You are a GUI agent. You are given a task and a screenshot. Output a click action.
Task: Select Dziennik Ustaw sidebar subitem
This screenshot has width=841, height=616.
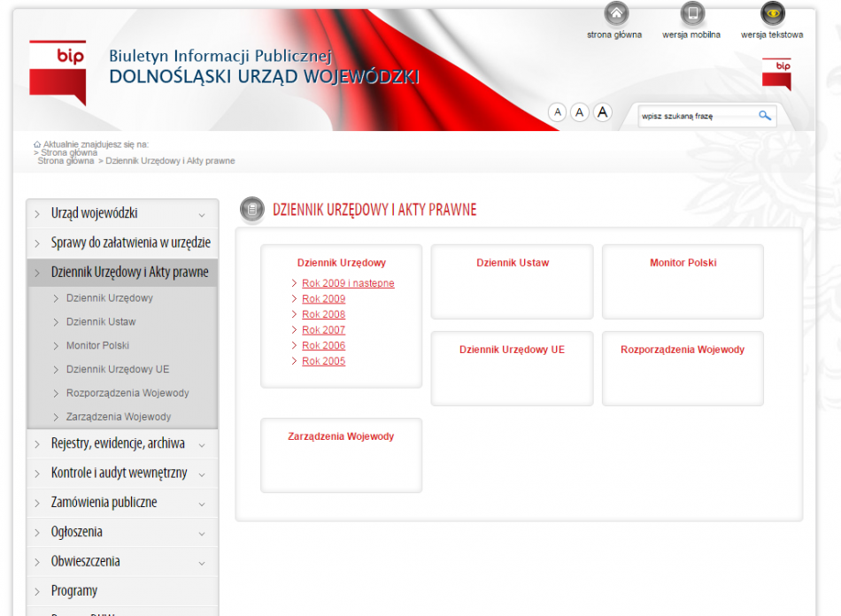pyautogui.click(x=101, y=321)
